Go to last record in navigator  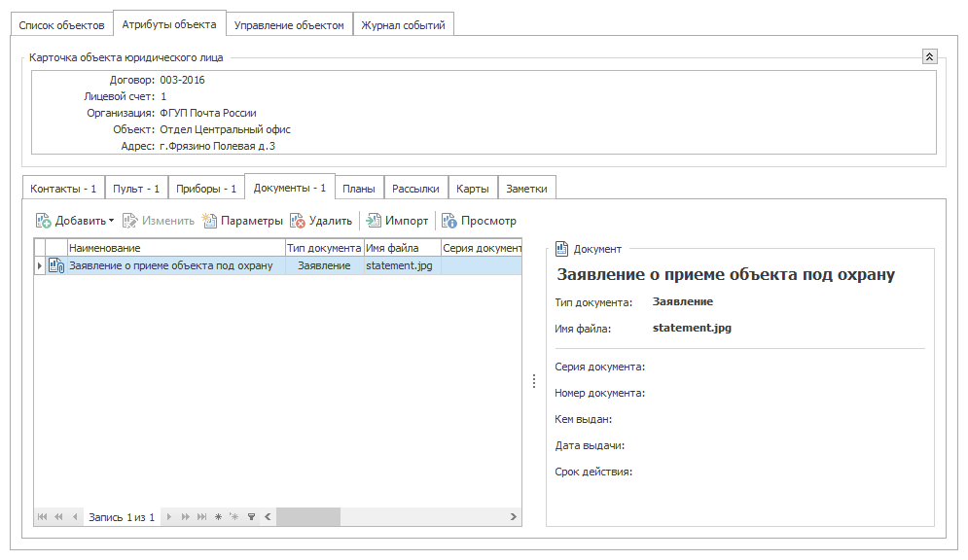click(202, 517)
